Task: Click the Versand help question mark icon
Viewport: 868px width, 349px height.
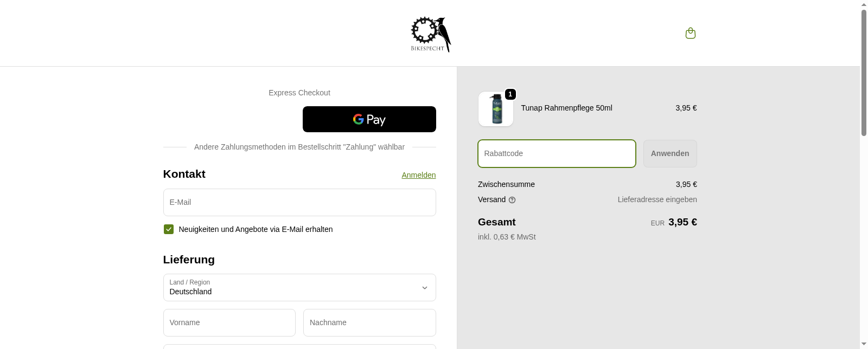Action: pos(512,200)
